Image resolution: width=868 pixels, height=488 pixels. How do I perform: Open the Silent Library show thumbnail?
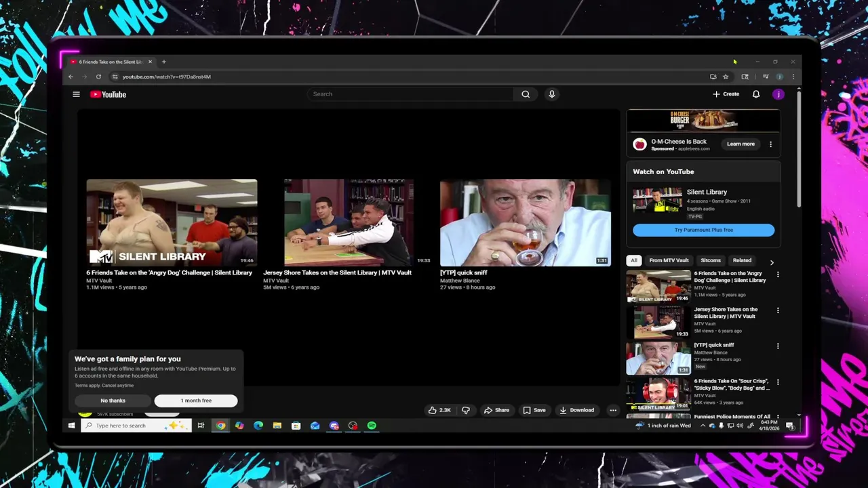click(x=657, y=201)
